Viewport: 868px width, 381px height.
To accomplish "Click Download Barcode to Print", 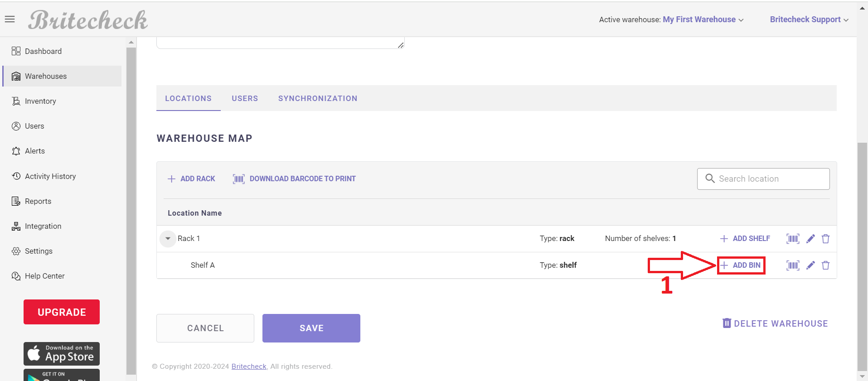I will 294,179.
